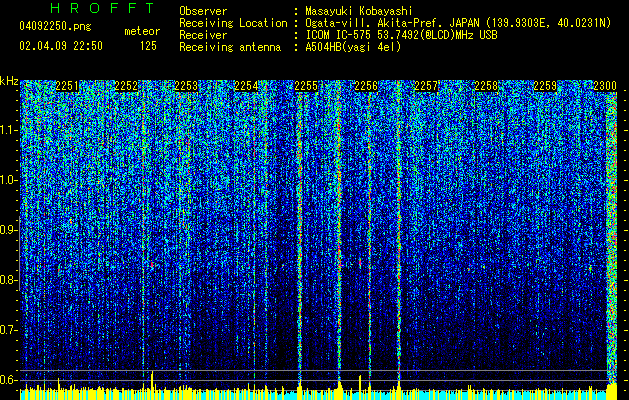Click the 2257 time marker
Screen dimensions: 629x400
pyautogui.click(x=426, y=86)
